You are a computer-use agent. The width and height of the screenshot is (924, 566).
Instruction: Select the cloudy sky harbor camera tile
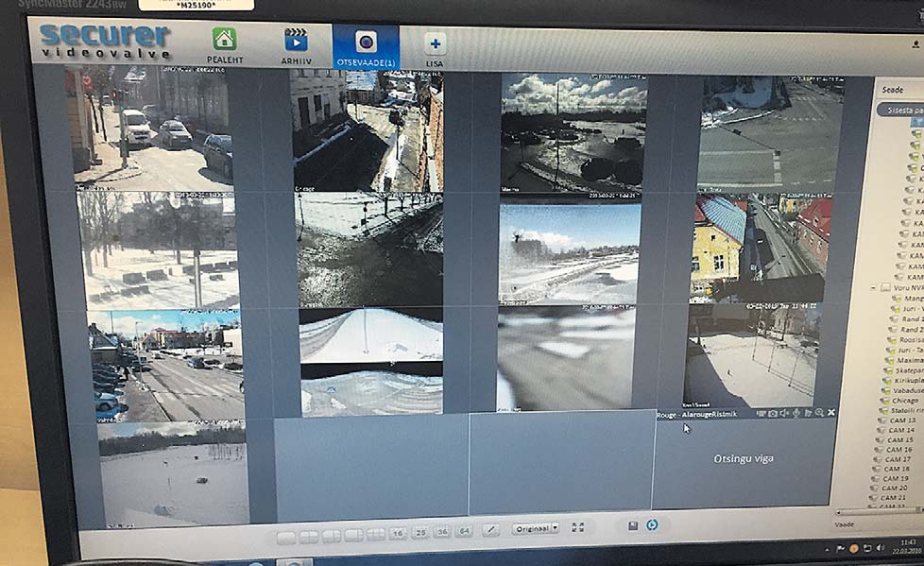click(x=573, y=134)
